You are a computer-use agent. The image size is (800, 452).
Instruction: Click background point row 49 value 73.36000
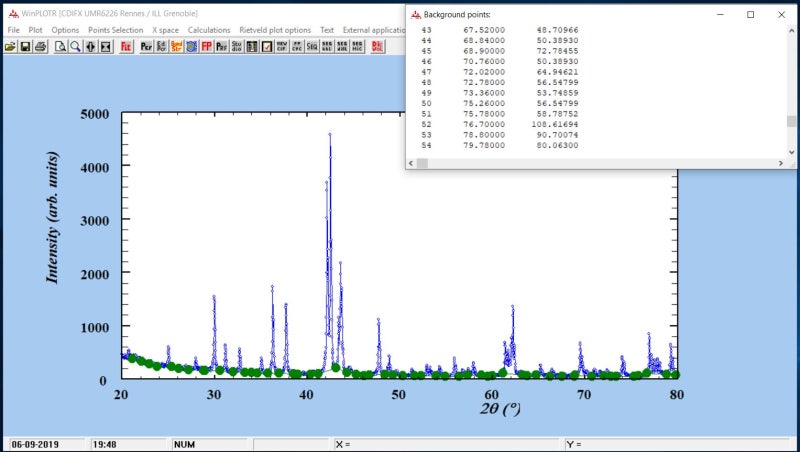(484, 93)
